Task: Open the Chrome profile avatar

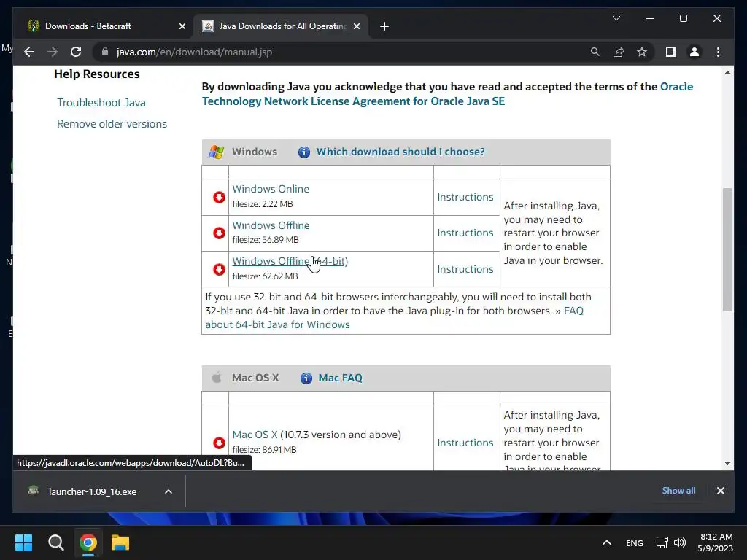Action: click(694, 52)
